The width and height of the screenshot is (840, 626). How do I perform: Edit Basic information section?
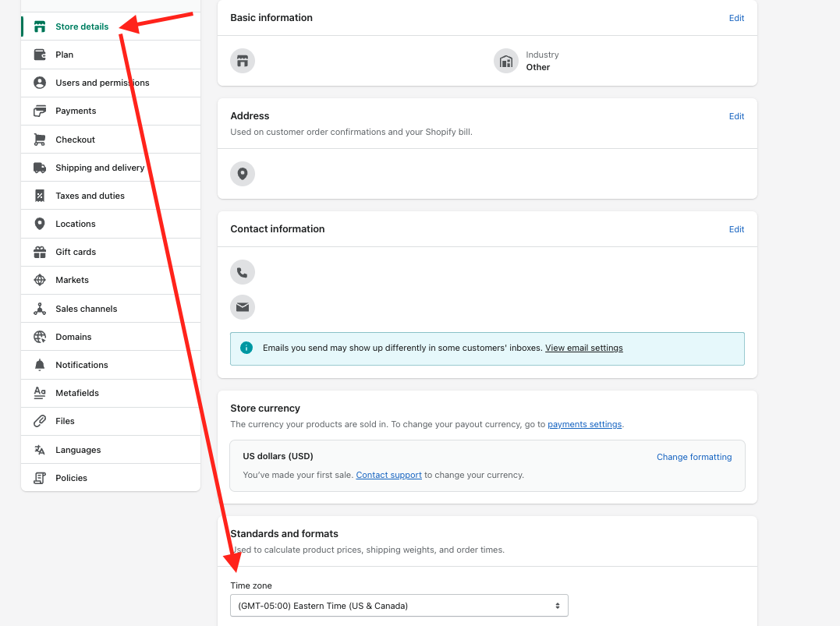click(x=736, y=18)
